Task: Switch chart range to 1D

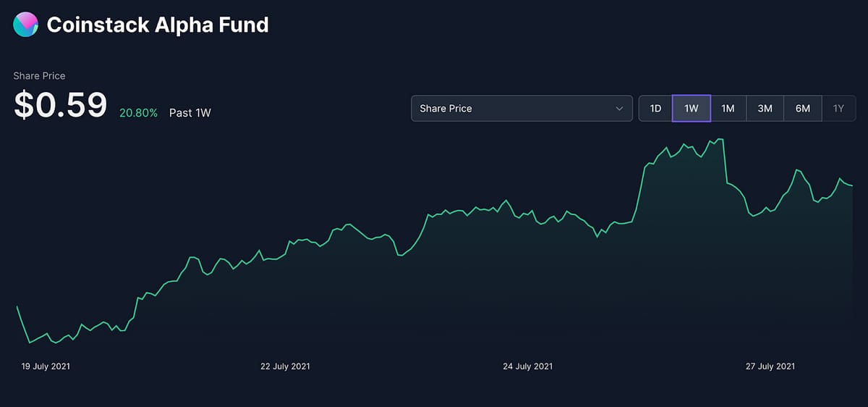Action: pyautogui.click(x=655, y=109)
